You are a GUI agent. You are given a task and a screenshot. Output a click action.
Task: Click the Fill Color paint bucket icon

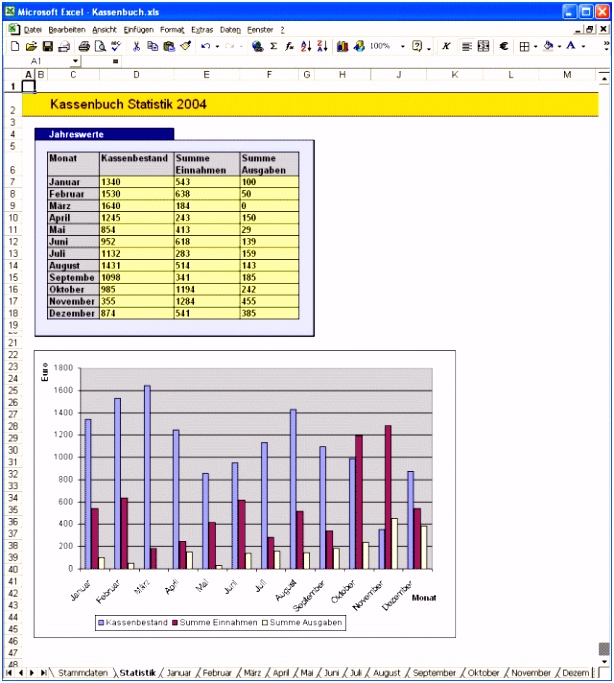pyautogui.click(x=549, y=46)
